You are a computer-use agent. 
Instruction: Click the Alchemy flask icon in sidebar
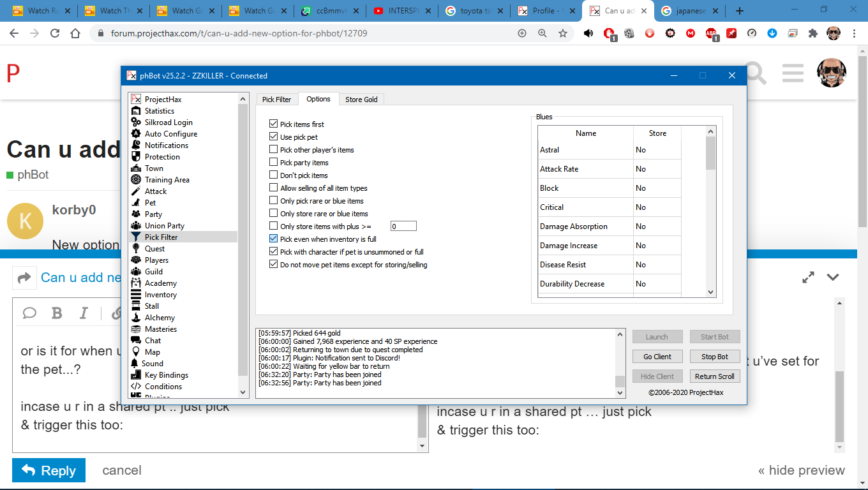(x=135, y=318)
